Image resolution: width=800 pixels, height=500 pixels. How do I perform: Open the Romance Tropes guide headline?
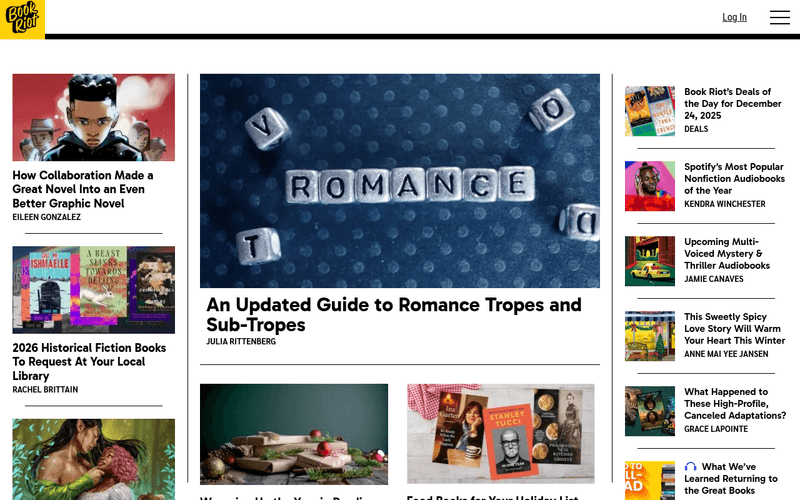coord(393,314)
